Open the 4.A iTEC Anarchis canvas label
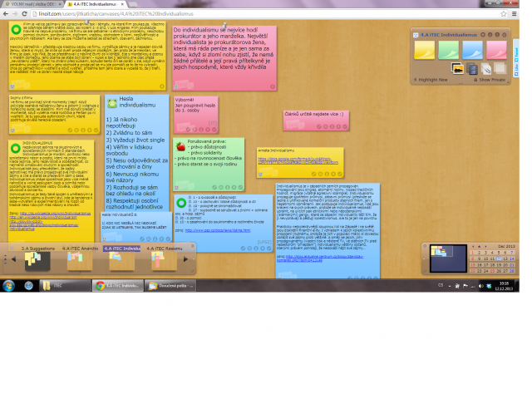The width and height of the screenshot is (532, 399). tap(80, 249)
